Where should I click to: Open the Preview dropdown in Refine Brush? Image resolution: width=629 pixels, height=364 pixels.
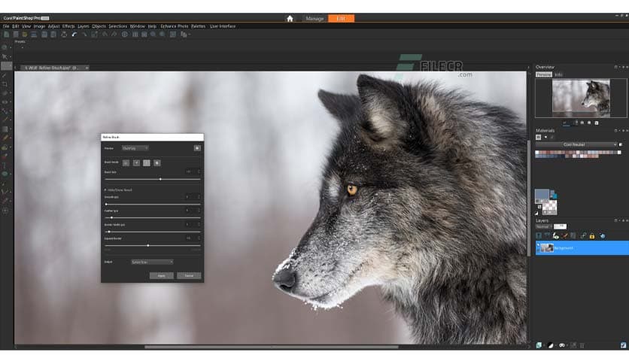(x=135, y=148)
